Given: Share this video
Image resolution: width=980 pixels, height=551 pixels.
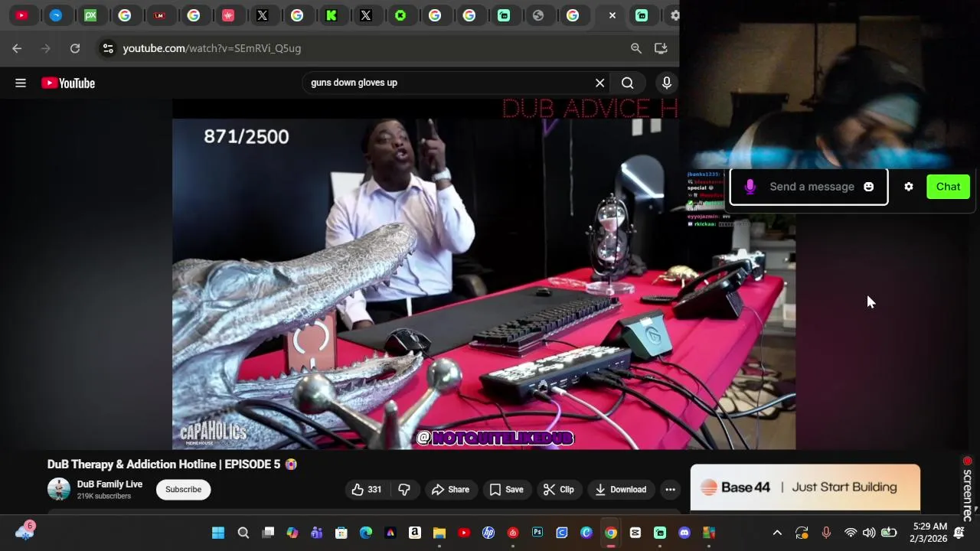Looking at the screenshot, I should click(x=450, y=490).
